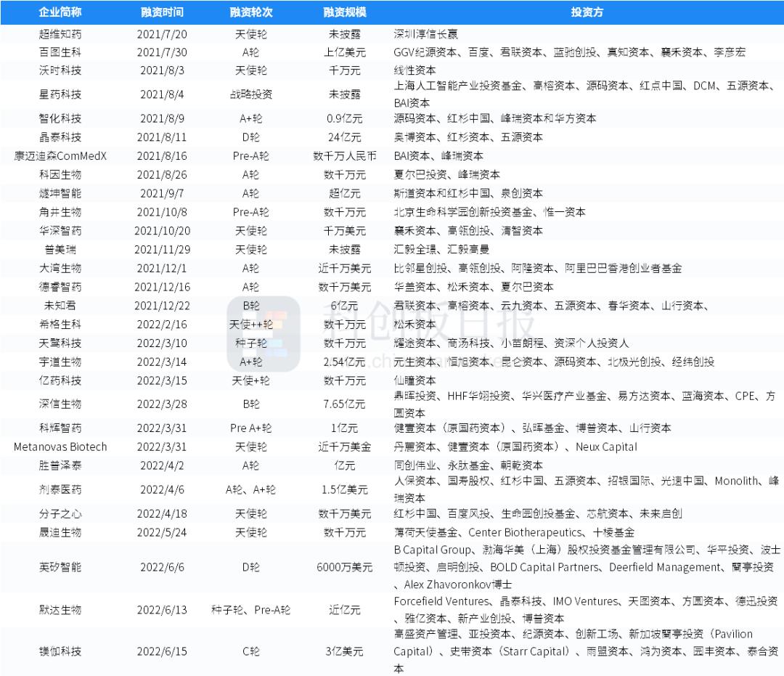Click the date 2022/4/18
The height and width of the screenshot is (676, 784).
click(x=162, y=513)
